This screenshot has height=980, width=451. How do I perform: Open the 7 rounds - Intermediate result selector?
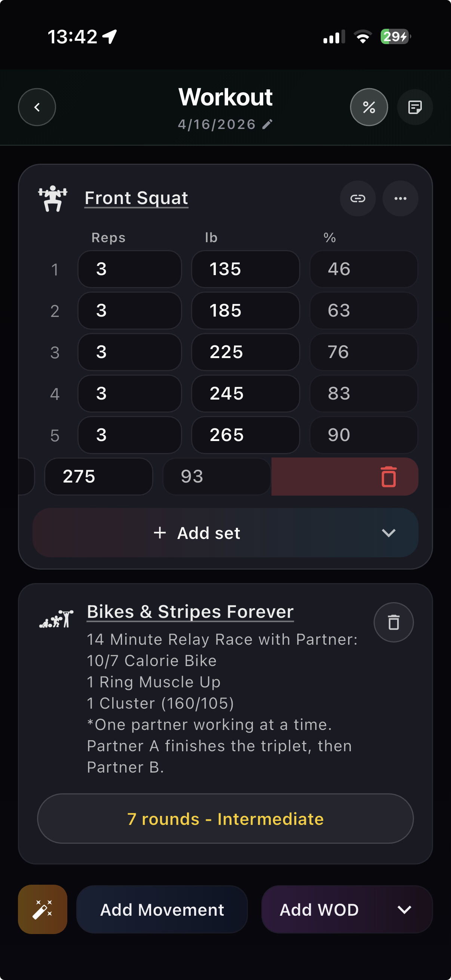point(225,819)
